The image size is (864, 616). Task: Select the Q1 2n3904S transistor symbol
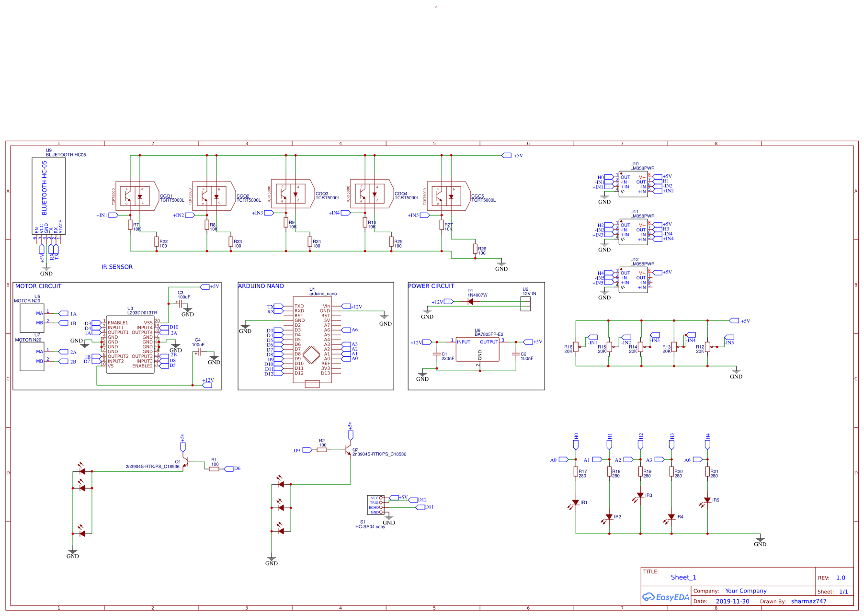point(186,462)
